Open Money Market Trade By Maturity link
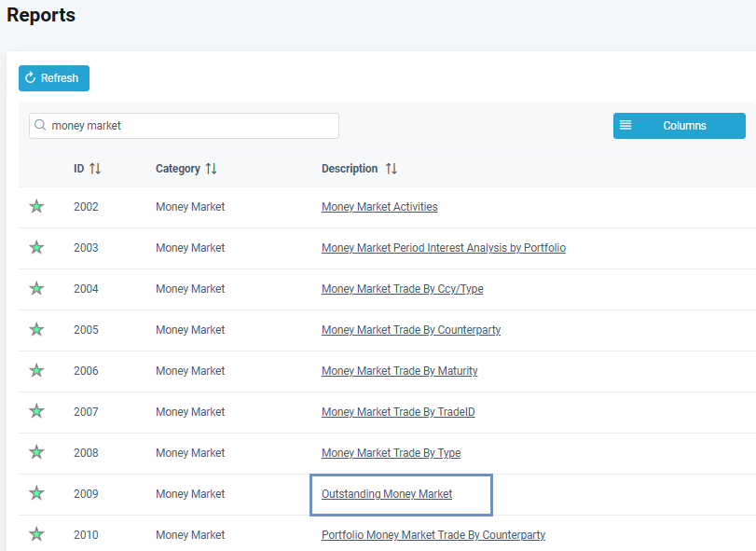Image resolution: width=756 pixels, height=551 pixels. pos(399,371)
